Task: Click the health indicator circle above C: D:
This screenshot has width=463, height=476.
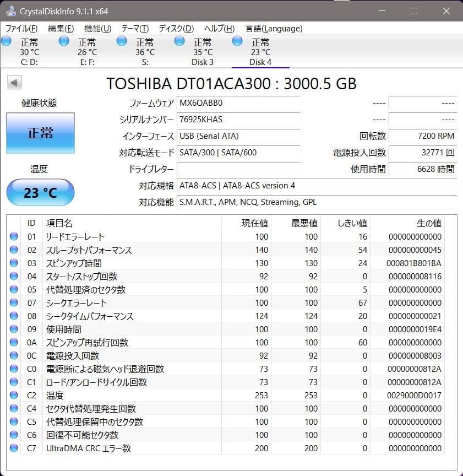Action: coord(6,41)
